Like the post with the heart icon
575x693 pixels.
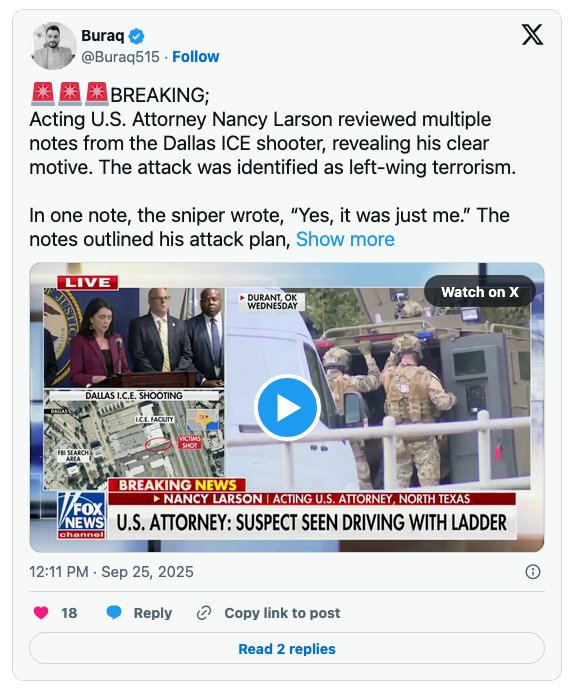(x=41, y=613)
